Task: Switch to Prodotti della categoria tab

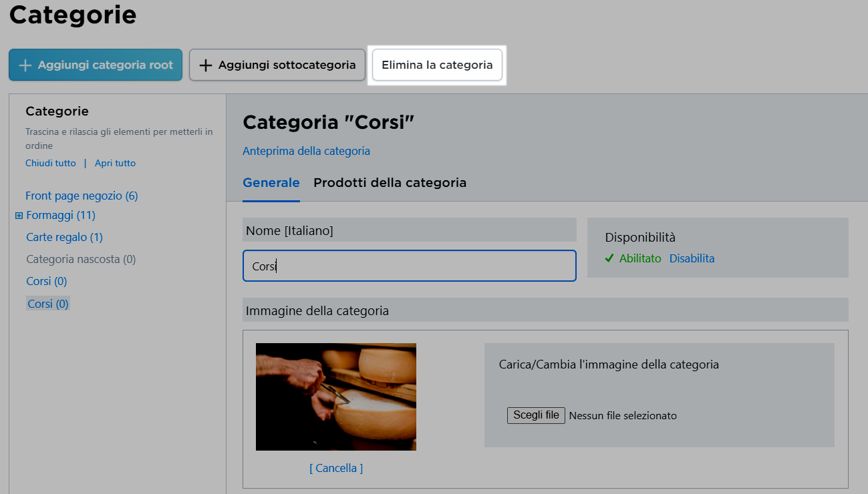Action: [x=390, y=182]
